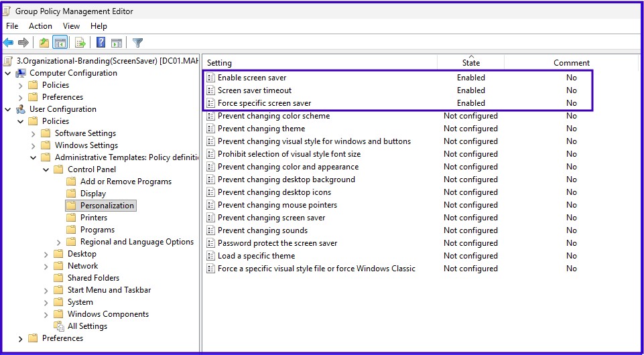
Task: Click the Export List toolbar icon
Action: click(80, 43)
